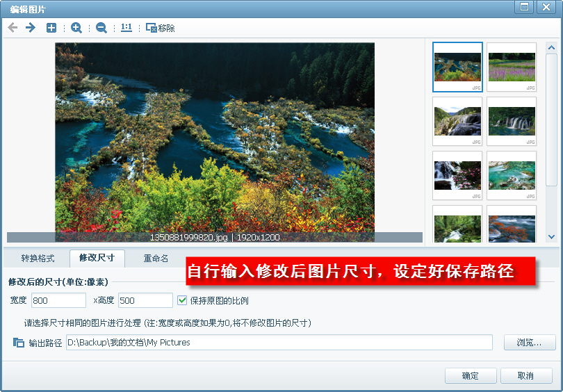This screenshot has height=392, width=563.
Task: Select the colorful lake thumbnail
Action: 457,67
